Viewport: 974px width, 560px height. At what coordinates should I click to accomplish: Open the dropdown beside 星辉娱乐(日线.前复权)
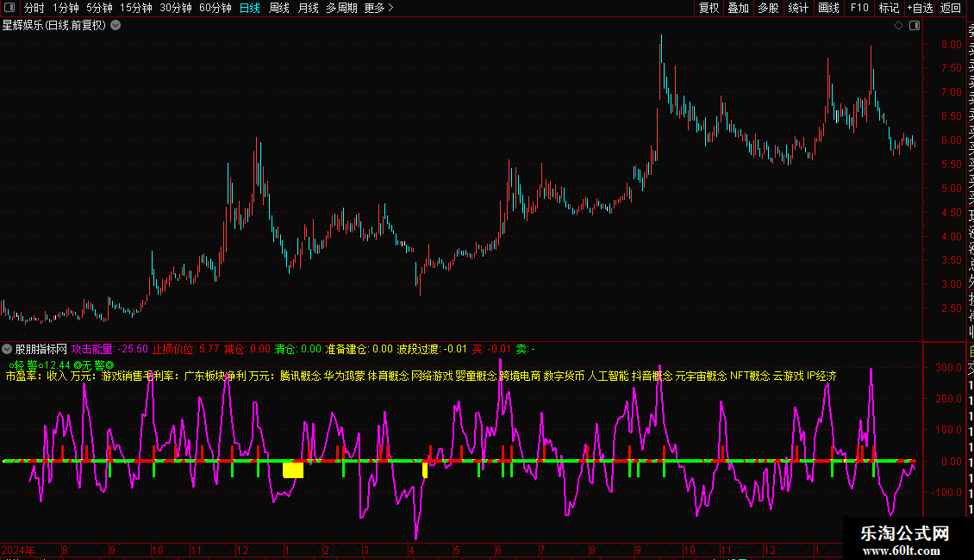point(116,26)
